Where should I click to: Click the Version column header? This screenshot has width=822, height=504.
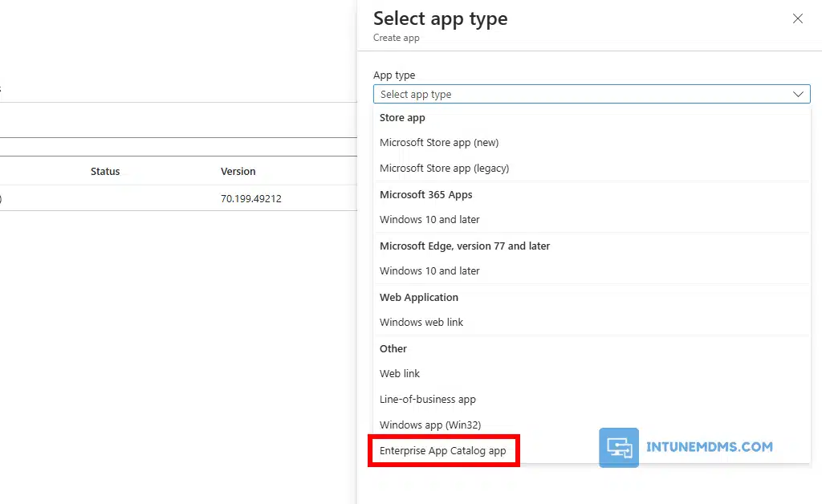coord(238,171)
